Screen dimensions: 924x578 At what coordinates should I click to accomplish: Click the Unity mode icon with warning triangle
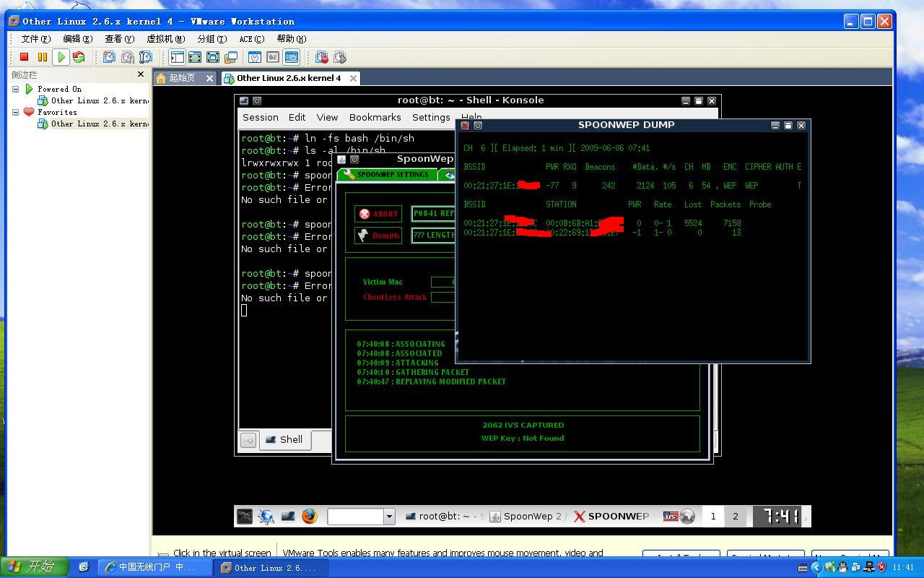[x=231, y=57]
